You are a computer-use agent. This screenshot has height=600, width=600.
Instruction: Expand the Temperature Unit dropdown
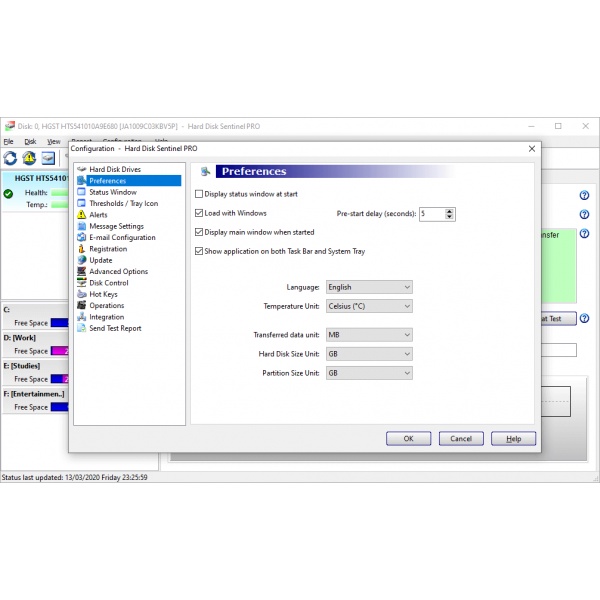click(368, 306)
